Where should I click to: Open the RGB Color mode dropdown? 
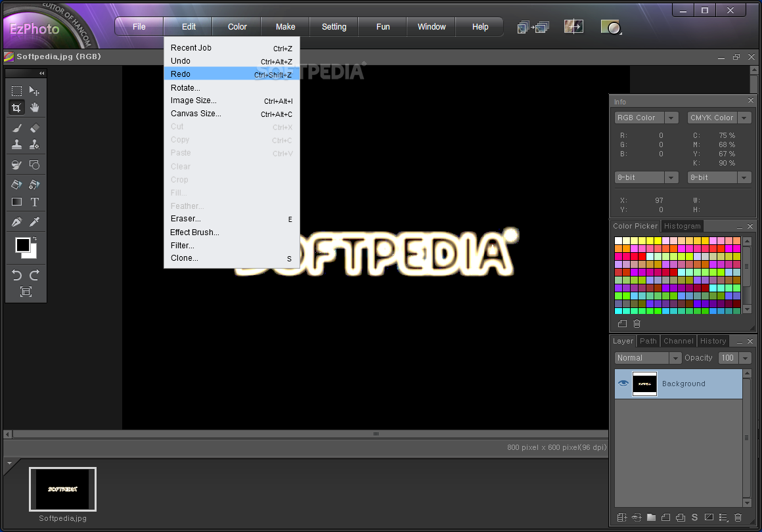tap(671, 118)
